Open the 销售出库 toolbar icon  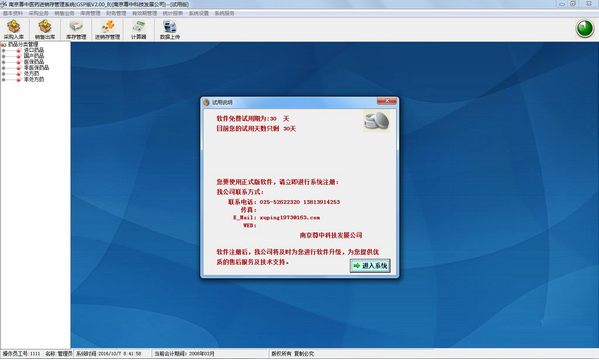[45, 29]
